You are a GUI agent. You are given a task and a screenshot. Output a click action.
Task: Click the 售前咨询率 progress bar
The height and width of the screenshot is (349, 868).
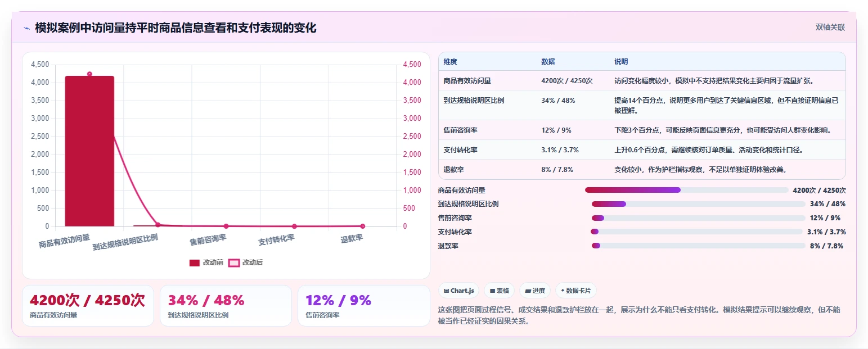coord(698,218)
